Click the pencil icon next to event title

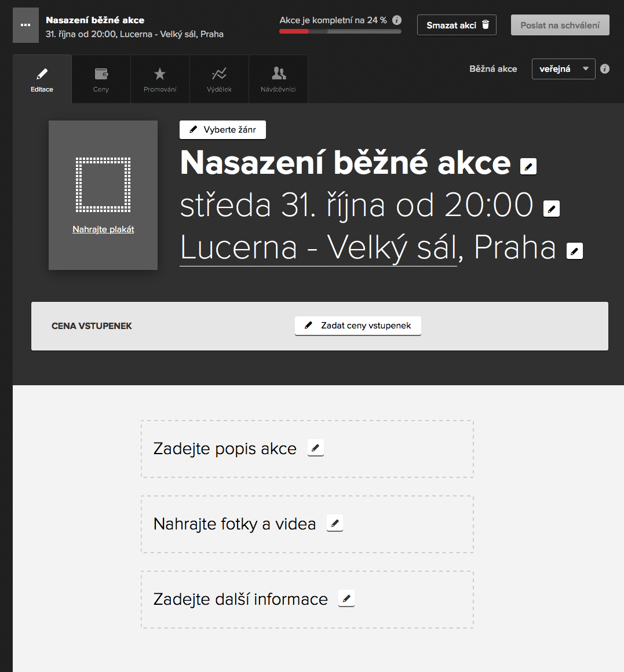(x=528, y=166)
